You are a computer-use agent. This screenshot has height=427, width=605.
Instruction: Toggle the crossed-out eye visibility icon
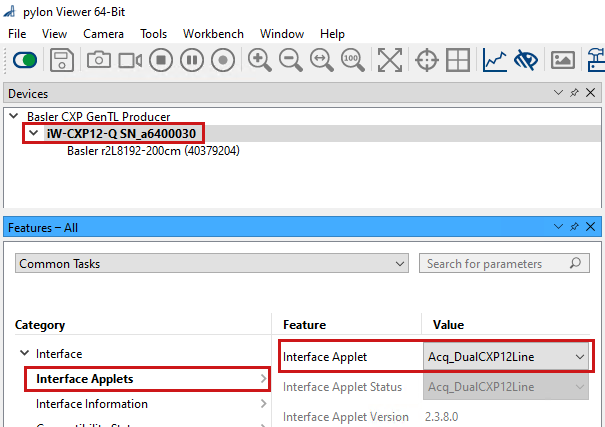(526, 60)
